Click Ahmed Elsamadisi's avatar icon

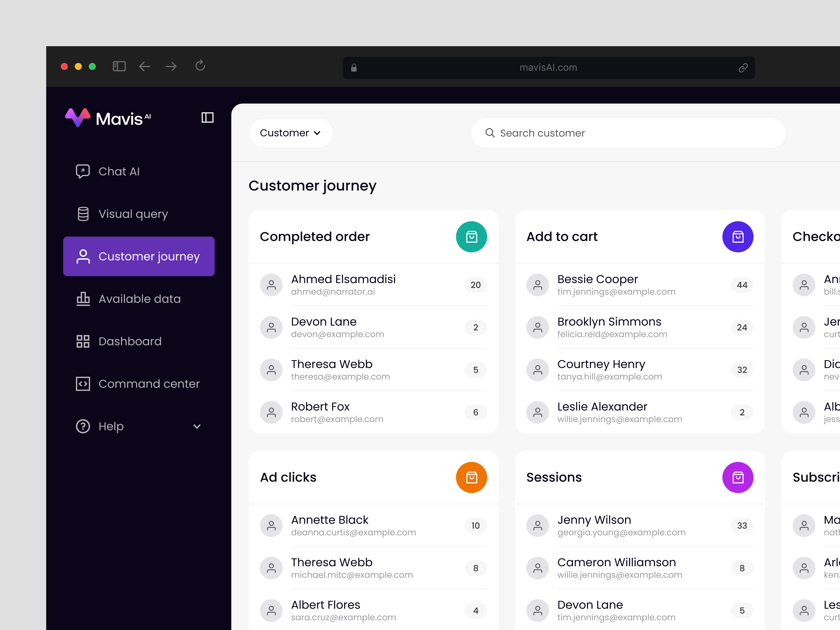click(271, 285)
